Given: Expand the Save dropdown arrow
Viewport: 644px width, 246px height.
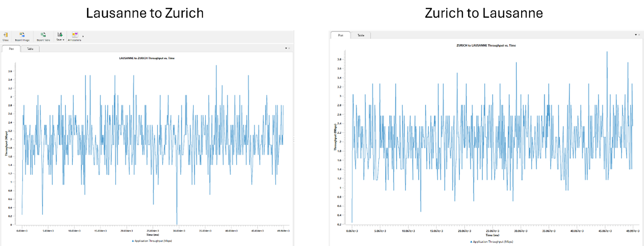Looking at the screenshot, I should point(64,40).
